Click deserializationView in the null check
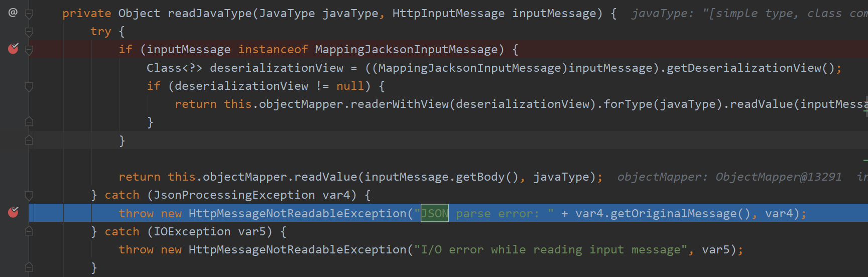868x277 pixels. [x=241, y=86]
